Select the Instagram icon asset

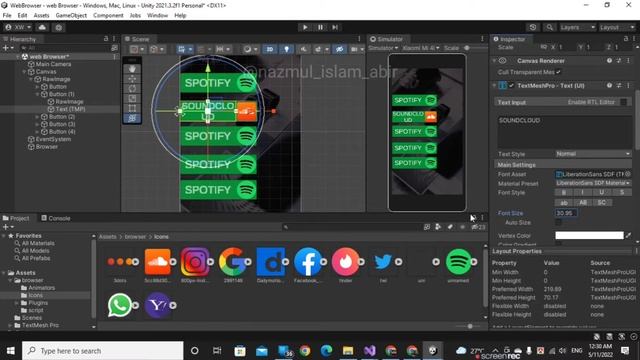point(195,261)
